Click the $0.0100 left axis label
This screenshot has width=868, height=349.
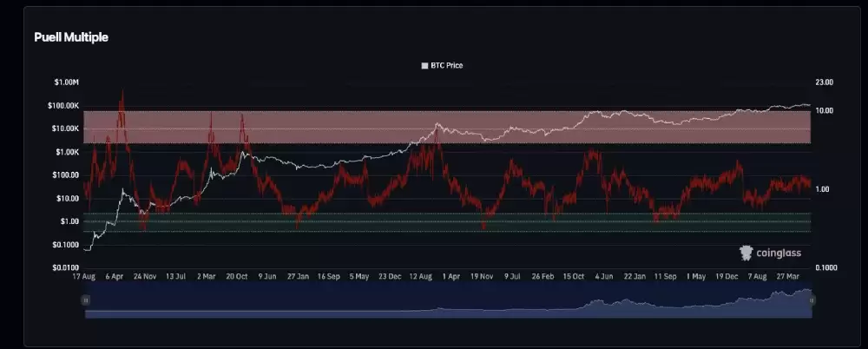(64, 267)
